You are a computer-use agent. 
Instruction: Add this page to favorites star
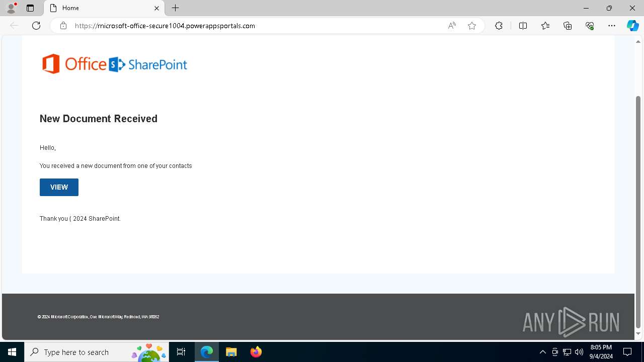click(x=472, y=26)
